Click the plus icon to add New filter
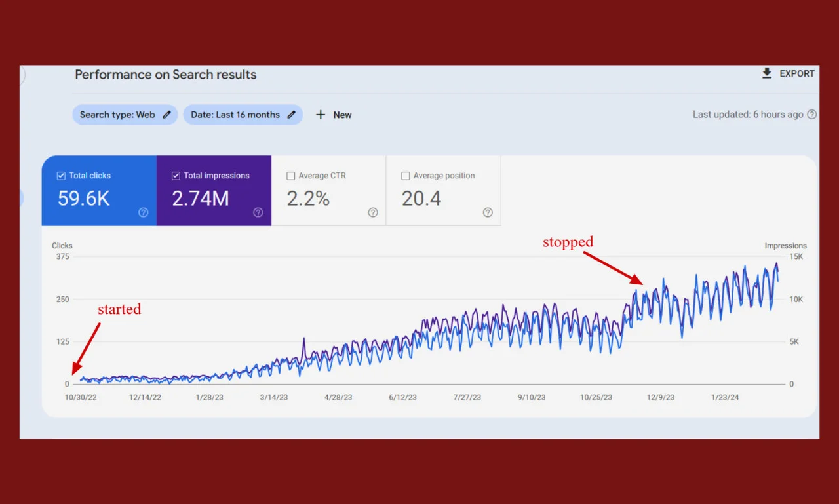839x504 pixels. [x=321, y=115]
